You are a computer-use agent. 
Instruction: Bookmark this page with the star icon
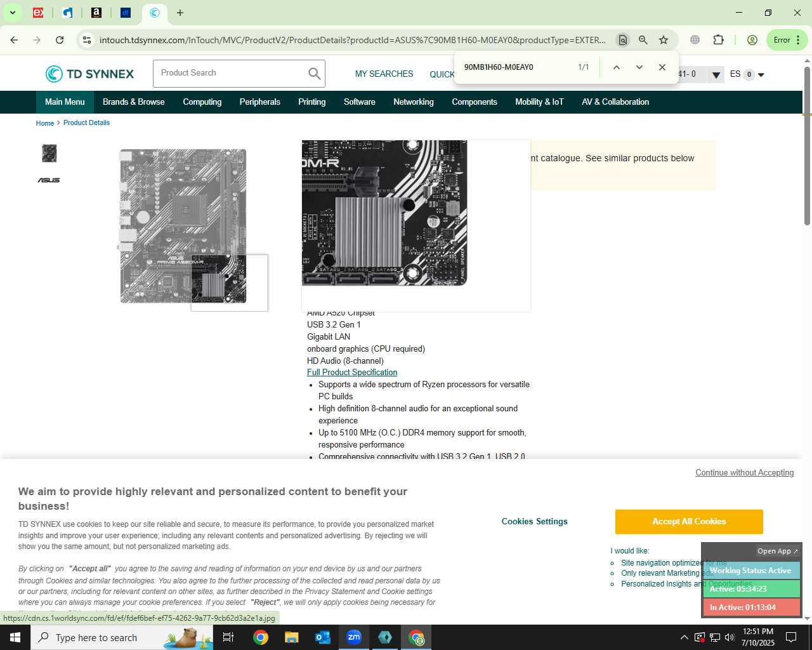(x=664, y=40)
